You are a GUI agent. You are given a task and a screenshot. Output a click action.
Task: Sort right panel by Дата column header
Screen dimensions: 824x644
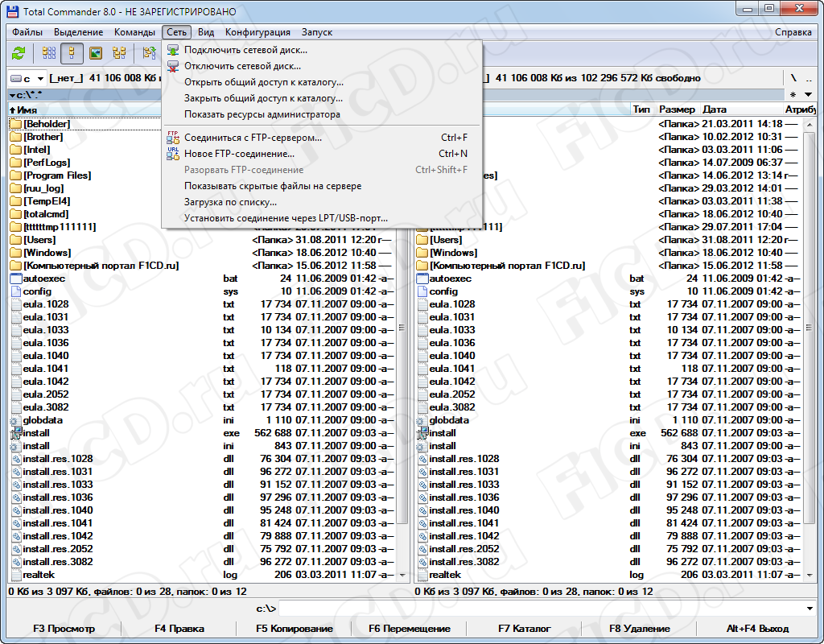tap(741, 109)
